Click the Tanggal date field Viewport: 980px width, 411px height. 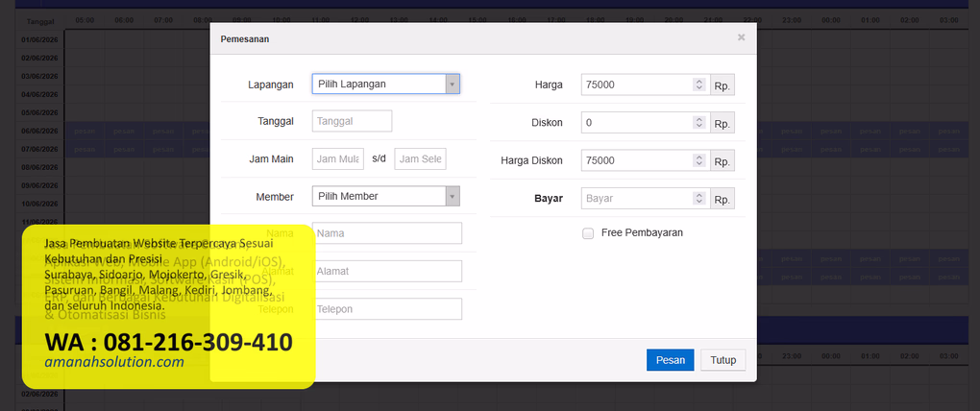(352, 121)
